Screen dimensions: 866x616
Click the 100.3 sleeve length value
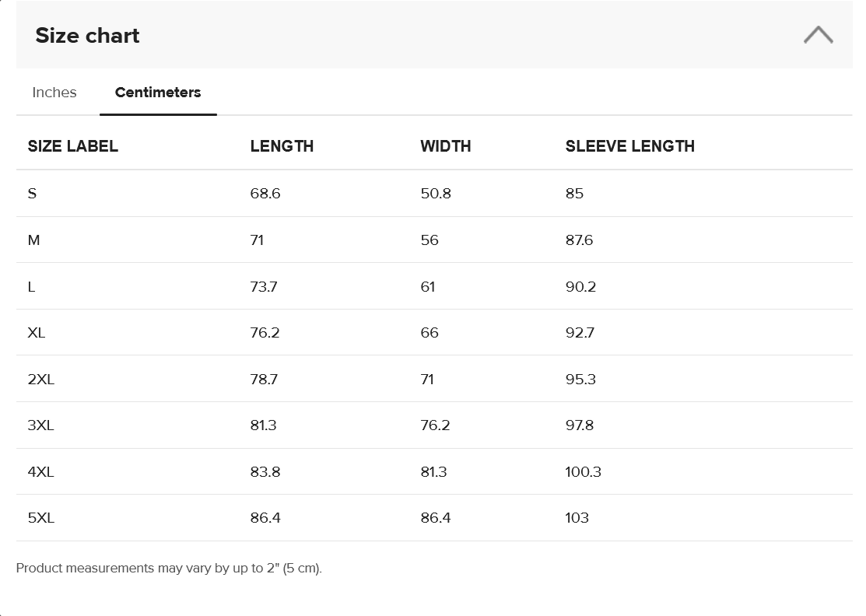click(x=584, y=472)
